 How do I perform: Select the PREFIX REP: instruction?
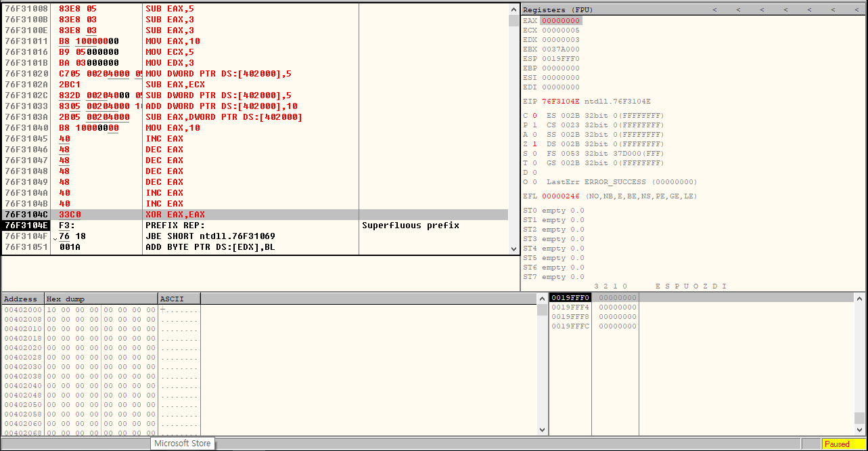pos(175,225)
